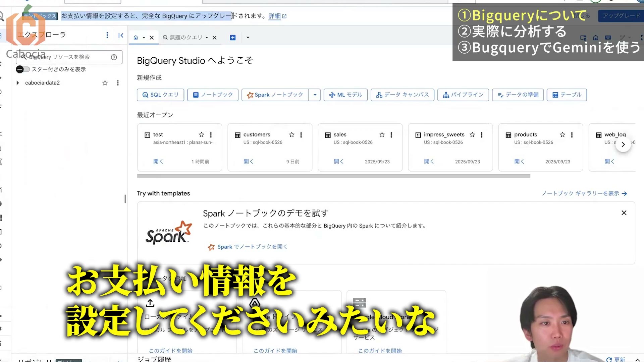Screen dimensions: 644x362
Task: Start the local file upload guide
Action: [170, 351]
